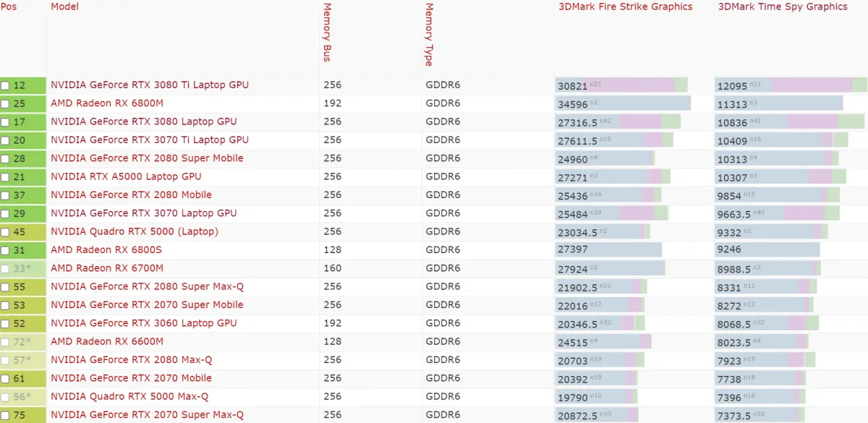Tick the Quadro RTX 5000 (Laptop) checkbox
The image size is (868, 423).
5,232
